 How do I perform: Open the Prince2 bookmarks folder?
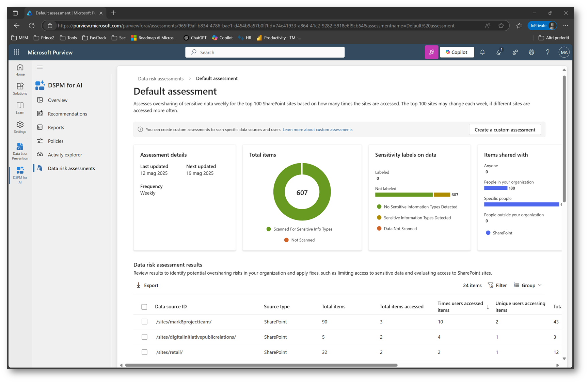click(44, 38)
